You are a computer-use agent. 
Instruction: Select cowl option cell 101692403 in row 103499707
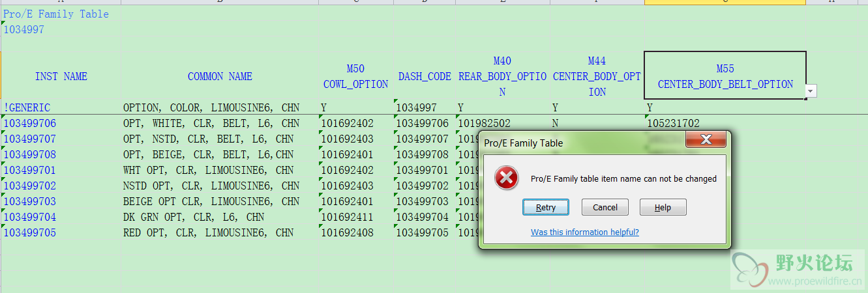coord(356,139)
